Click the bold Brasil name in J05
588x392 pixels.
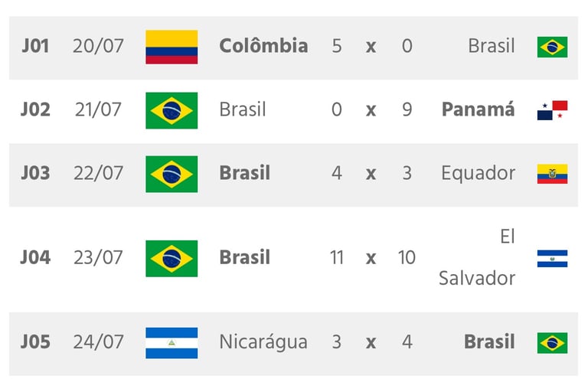(x=489, y=341)
